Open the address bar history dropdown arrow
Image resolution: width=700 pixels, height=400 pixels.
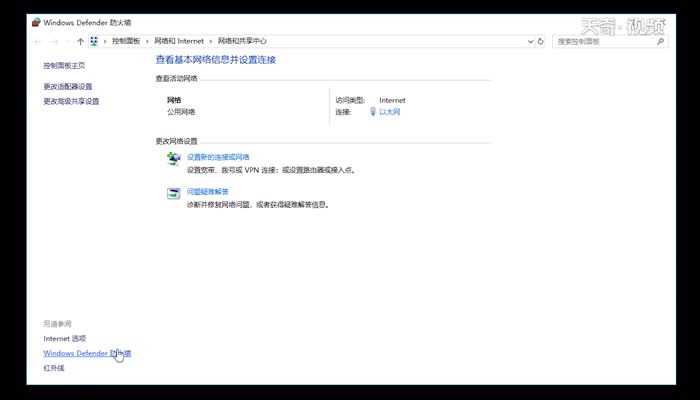(530, 41)
